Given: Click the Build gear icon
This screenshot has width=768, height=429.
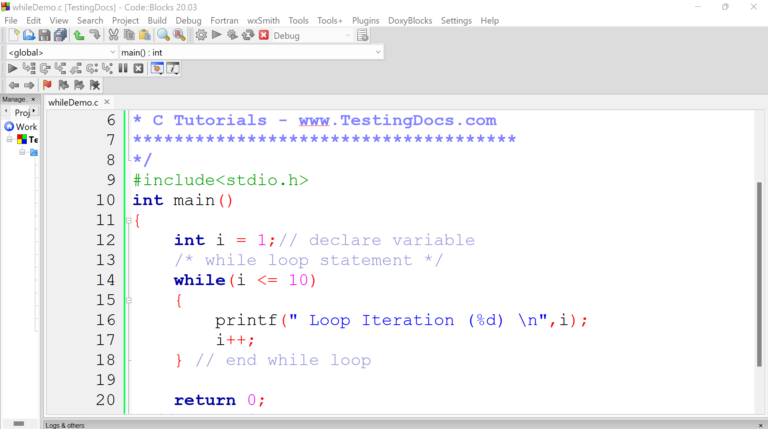Looking at the screenshot, I should point(201,35).
